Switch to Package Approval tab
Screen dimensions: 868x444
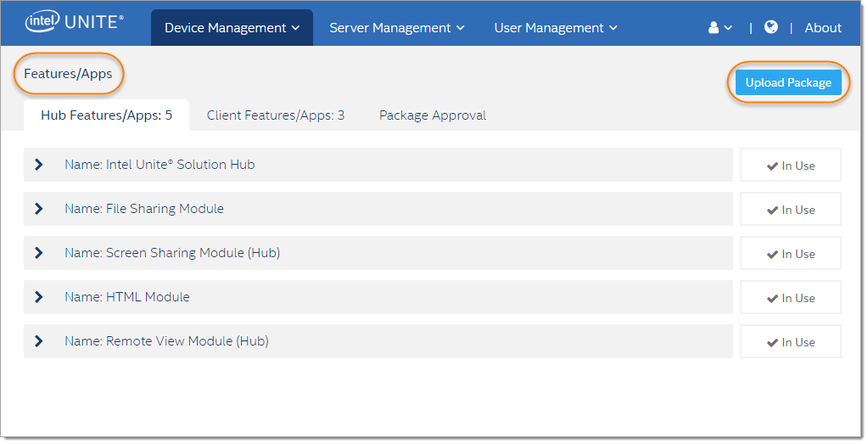click(x=433, y=115)
